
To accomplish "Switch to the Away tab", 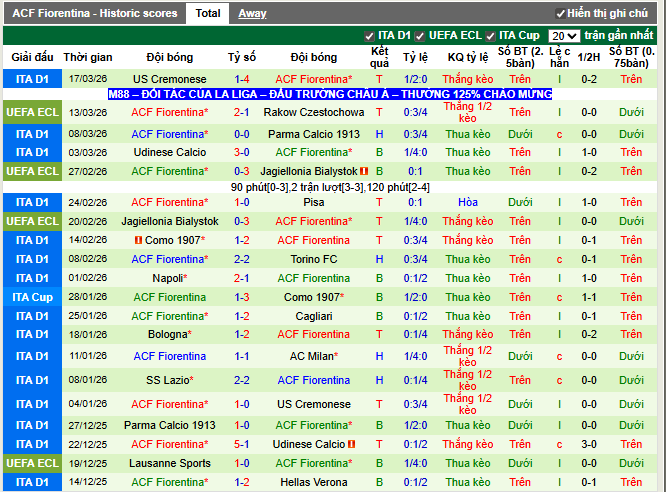I will pyautogui.click(x=252, y=13).
